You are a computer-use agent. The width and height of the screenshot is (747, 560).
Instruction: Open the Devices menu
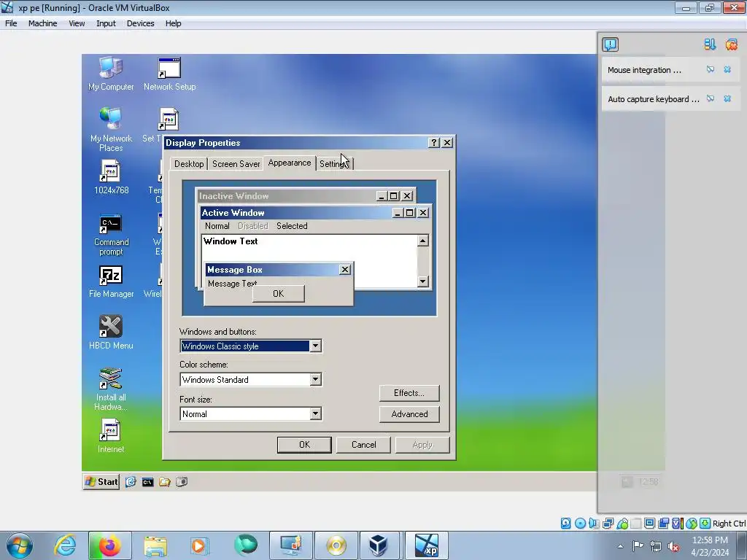coord(140,23)
